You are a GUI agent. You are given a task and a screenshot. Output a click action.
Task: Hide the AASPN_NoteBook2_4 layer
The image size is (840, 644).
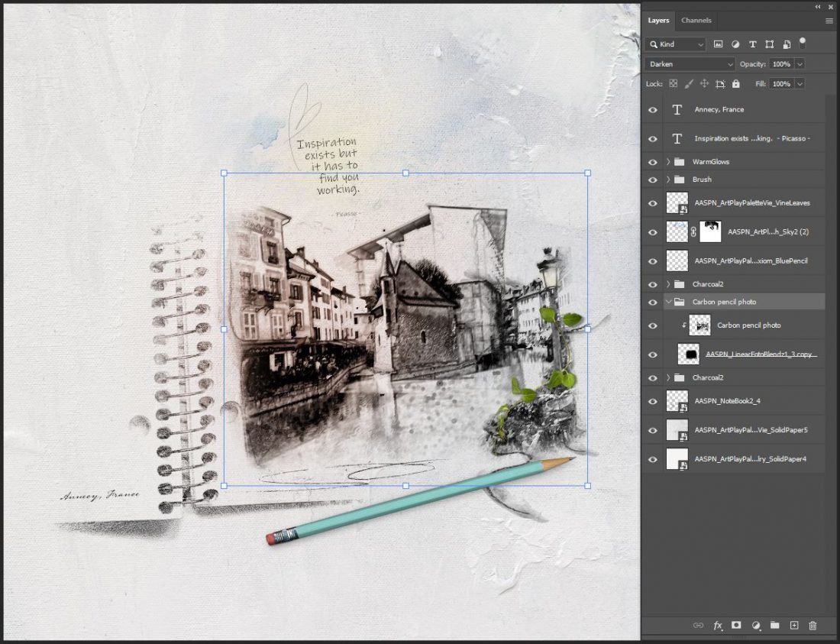[x=652, y=401]
